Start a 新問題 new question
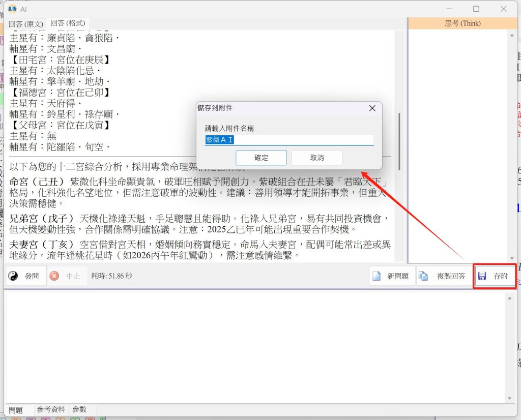 [x=391, y=276]
